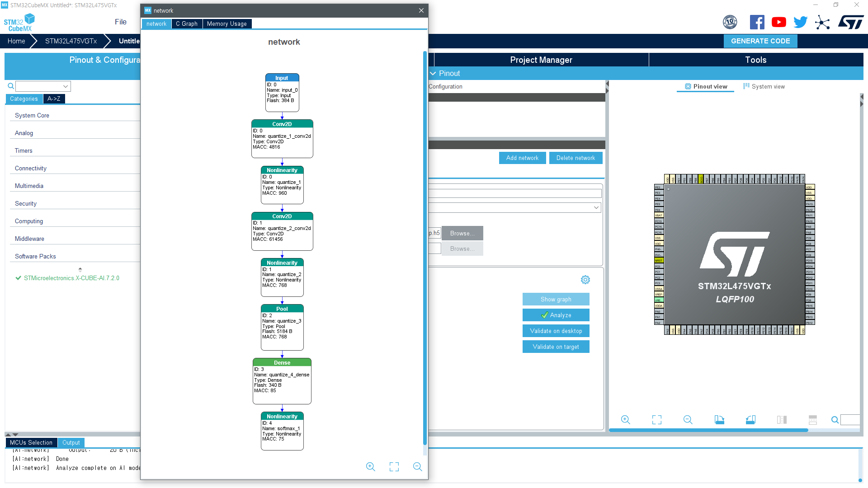Open the ST Facebook page icon
The width and height of the screenshot is (868, 488).
pyautogui.click(x=757, y=22)
